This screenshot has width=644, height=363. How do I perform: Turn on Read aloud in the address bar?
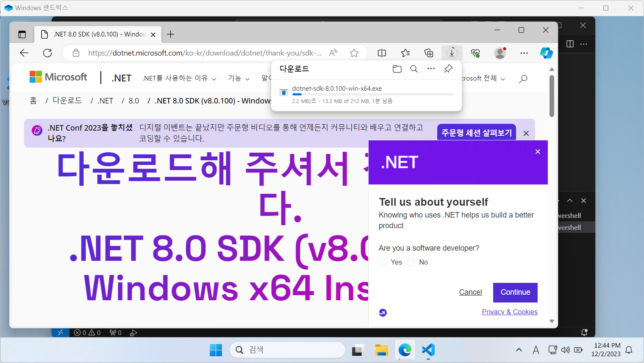(x=333, y=53)
